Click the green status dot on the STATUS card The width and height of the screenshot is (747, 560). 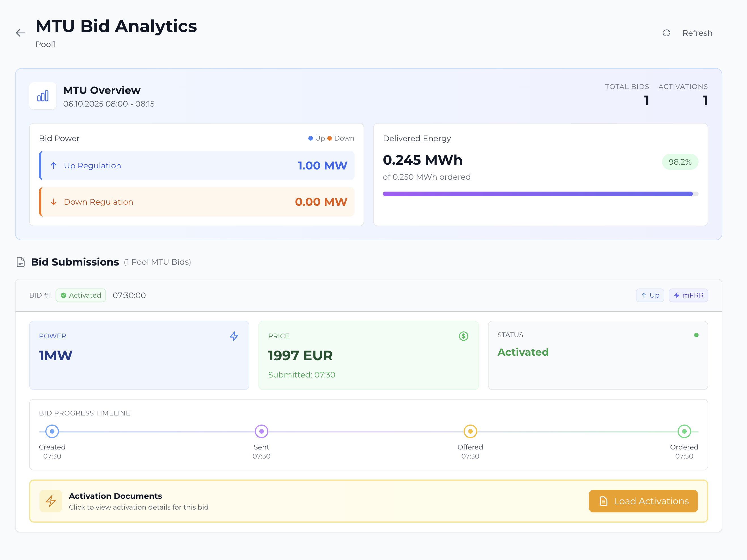(x=696, y=335)
